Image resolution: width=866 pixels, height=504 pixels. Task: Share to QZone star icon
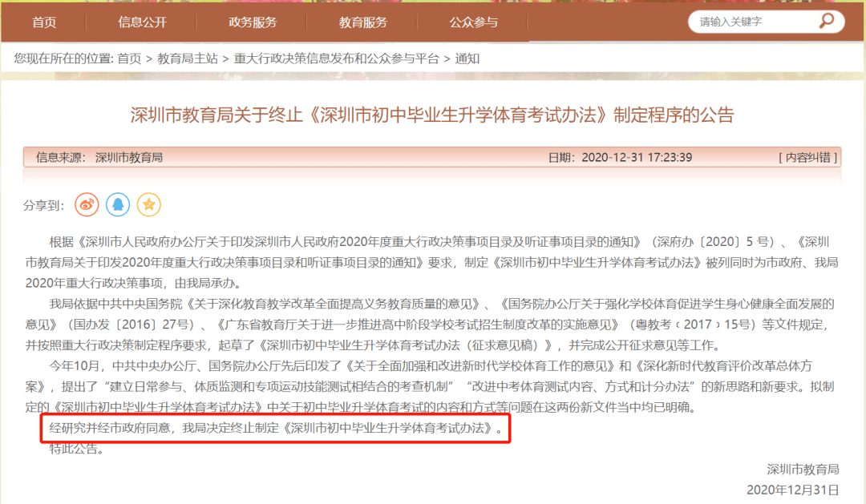coord(148,205)
